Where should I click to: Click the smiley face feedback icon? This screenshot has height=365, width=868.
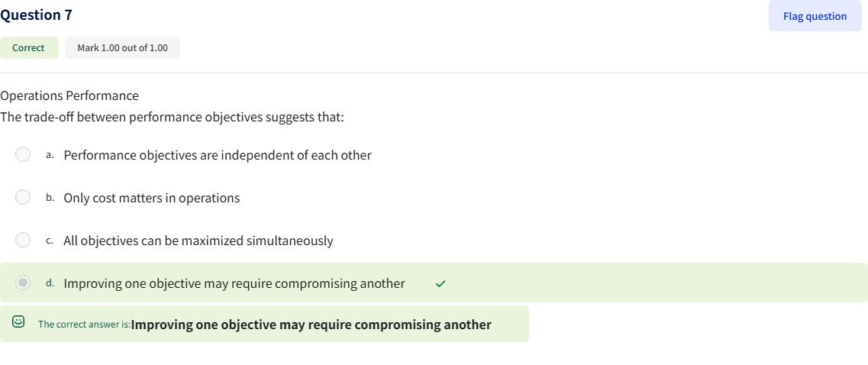click(x=18, y=323)
